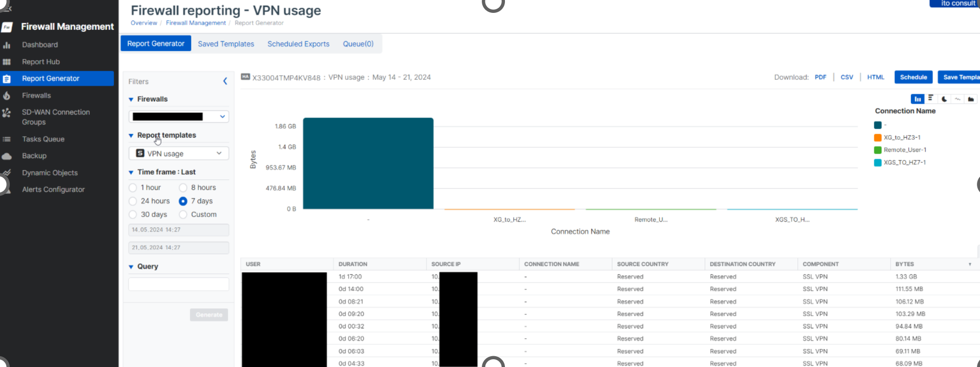Click the Backup cloud icon in sidebar

point(7,156)
